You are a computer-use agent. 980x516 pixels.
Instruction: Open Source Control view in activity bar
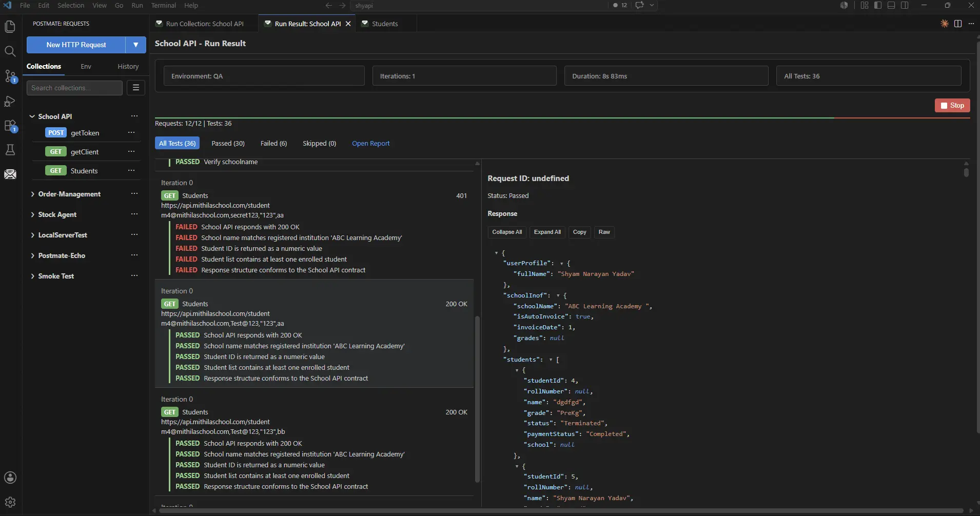10,76
